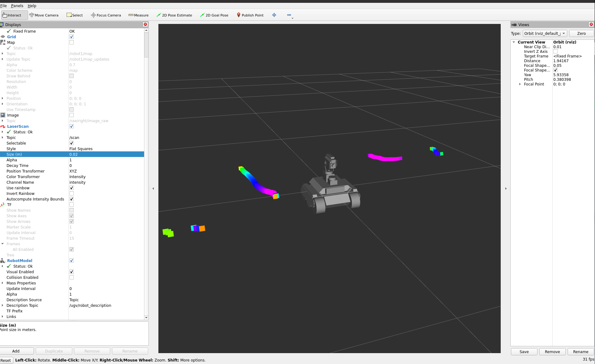Toggle LaserScan Selectable checkbox

[x=72, y=143]
